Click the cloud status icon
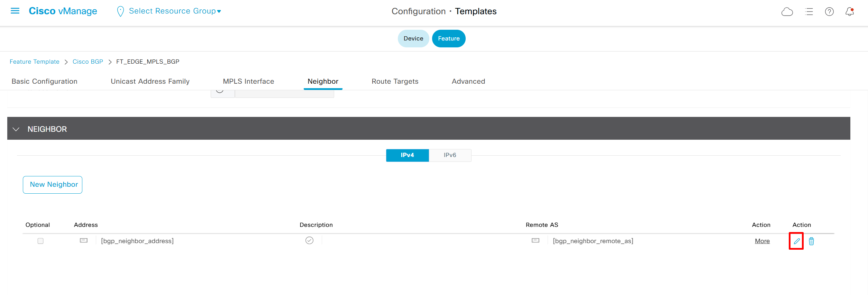 pos(787,12)
